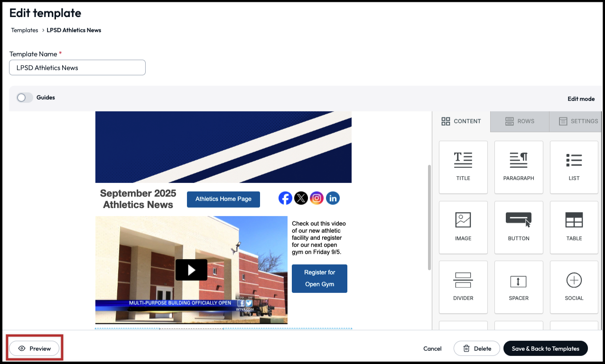The width and height of the screenshot is (605, 364).
Task: Click the Preview button
Action: click(35, 348)
